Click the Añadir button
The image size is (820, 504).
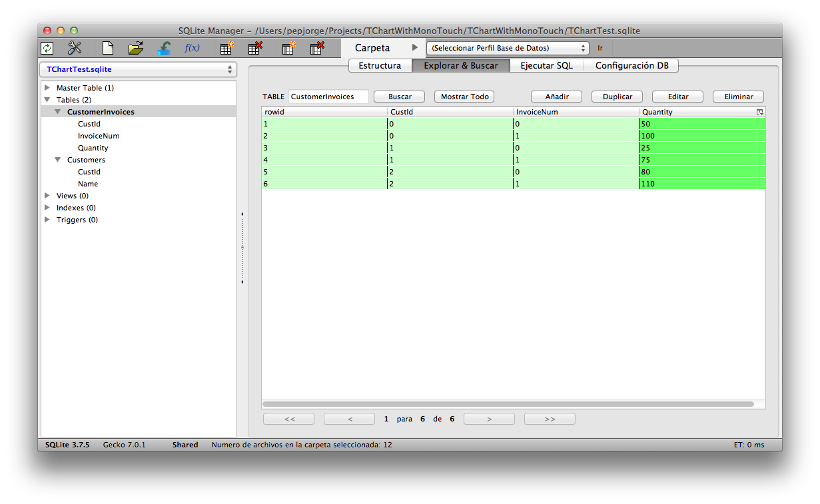click(557, 97)
